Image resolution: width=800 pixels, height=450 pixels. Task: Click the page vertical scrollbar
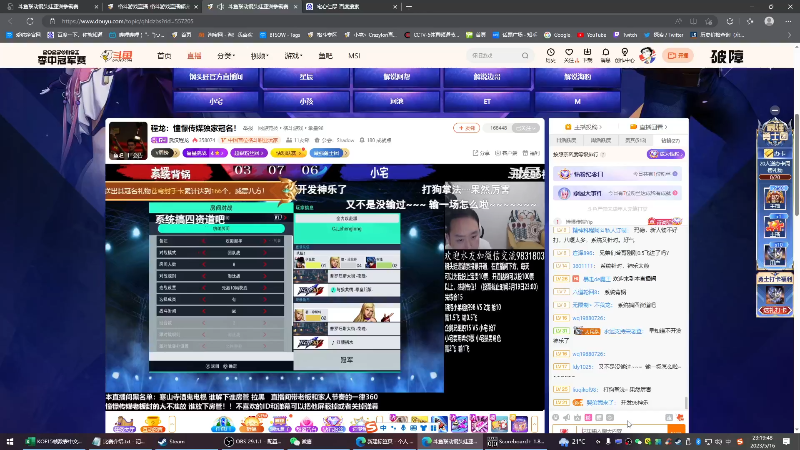(796, 163)
